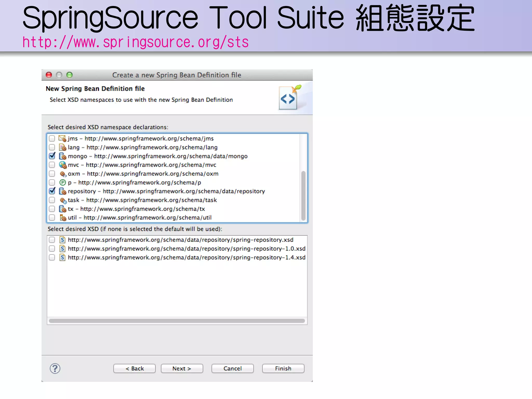Screen dimensions: 532x399
Task: Click the oxm namespace icon
Action: (63, 174)
